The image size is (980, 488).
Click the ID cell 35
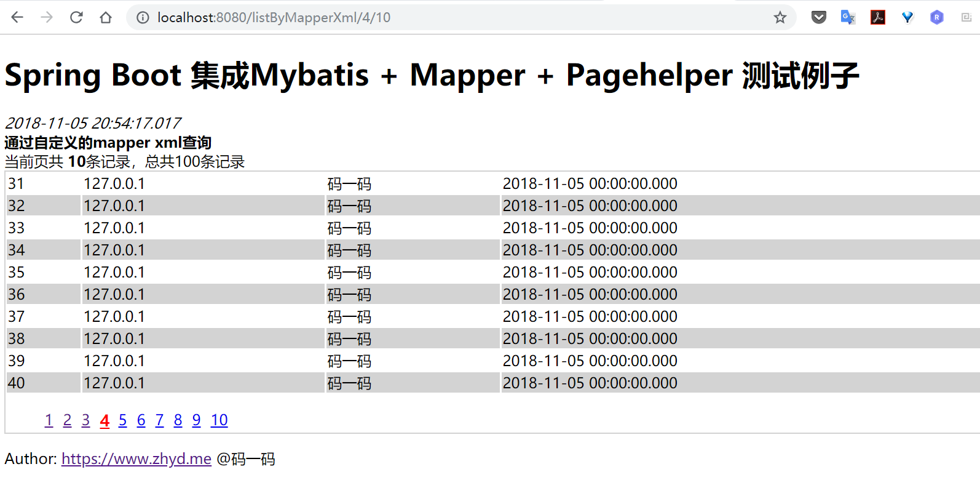(43, 272)
